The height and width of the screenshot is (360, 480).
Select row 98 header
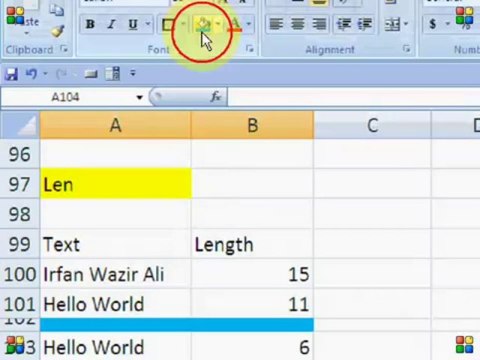click(19, 214)
